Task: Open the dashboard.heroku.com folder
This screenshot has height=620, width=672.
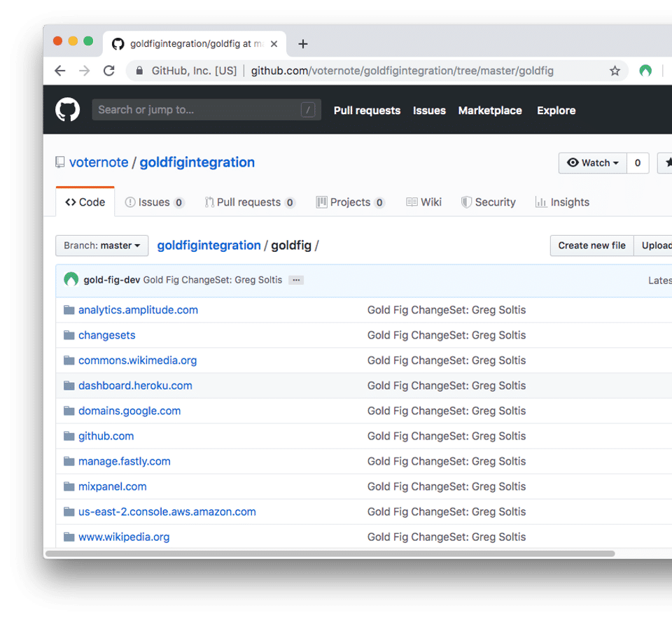Action: (135, 386)
